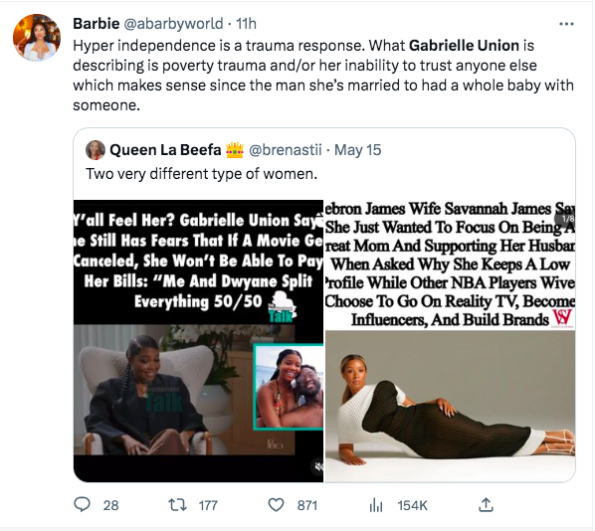Viewport: 595px width, 531px height.
Task: Open the reply comment icon
Action: tap(82, 505)
